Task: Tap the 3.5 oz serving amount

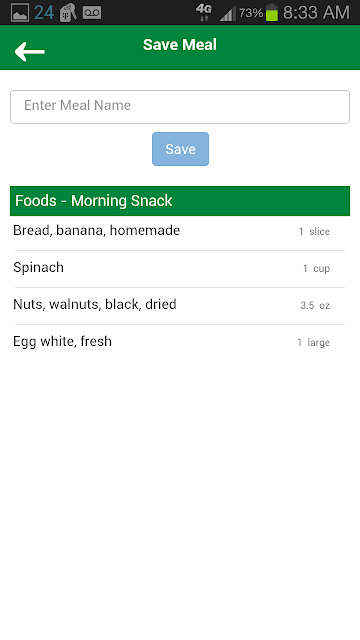Action: pyautogui.click(x=315, y=305)
